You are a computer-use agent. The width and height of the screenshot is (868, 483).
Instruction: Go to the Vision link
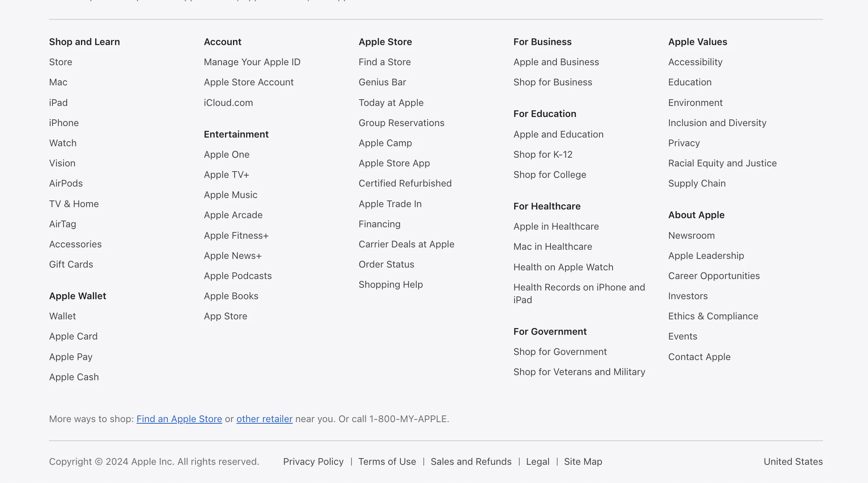pos(62,163)
